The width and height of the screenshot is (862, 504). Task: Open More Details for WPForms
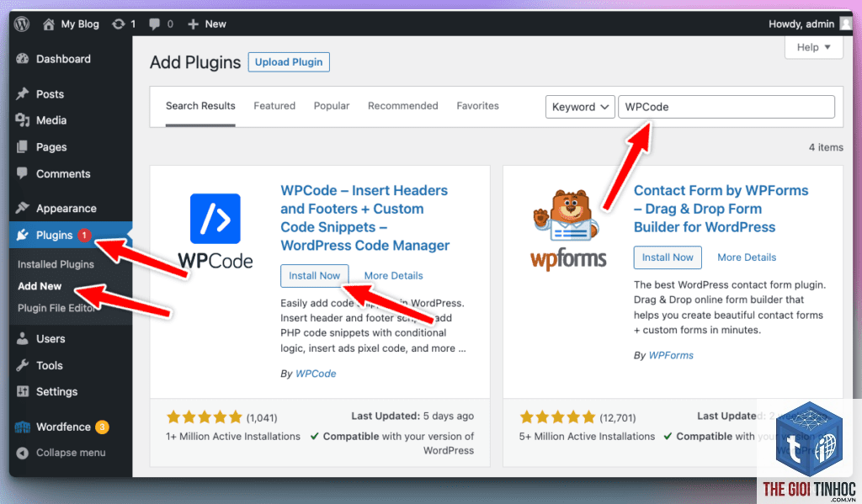point(747,257)
